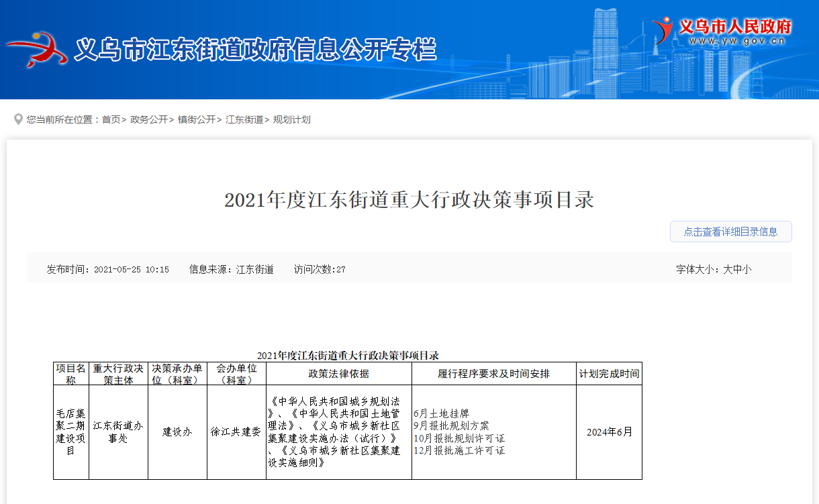Screen dimensions: 819x504
Task: Click the 徐江共建委 cell in the table
Action: pos(236,432)
